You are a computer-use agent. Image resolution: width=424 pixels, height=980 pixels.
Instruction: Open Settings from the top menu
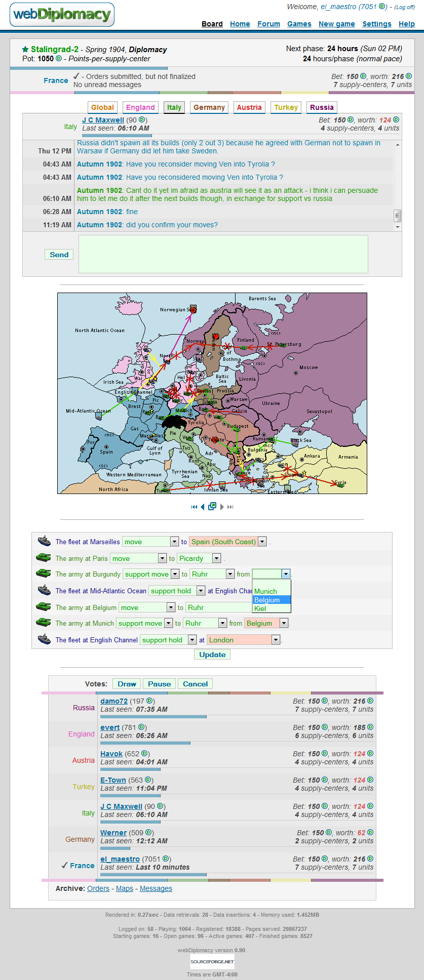click(377, 24)
